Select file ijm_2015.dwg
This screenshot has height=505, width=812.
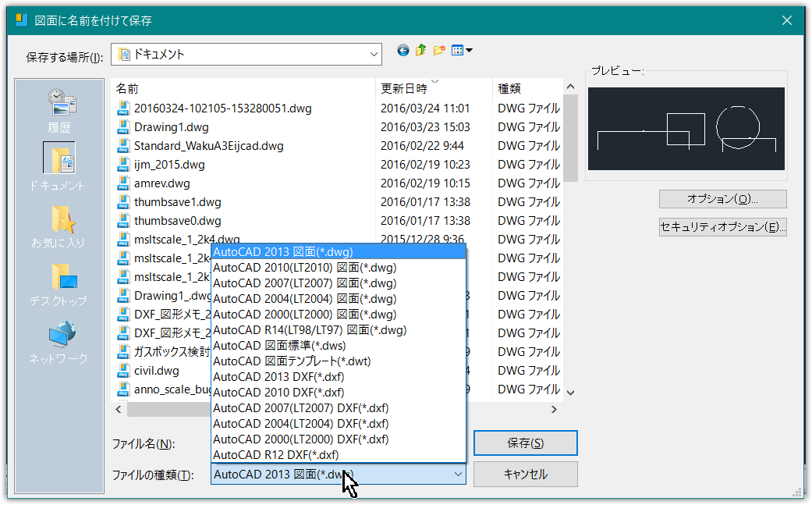[x=169, y=164]
